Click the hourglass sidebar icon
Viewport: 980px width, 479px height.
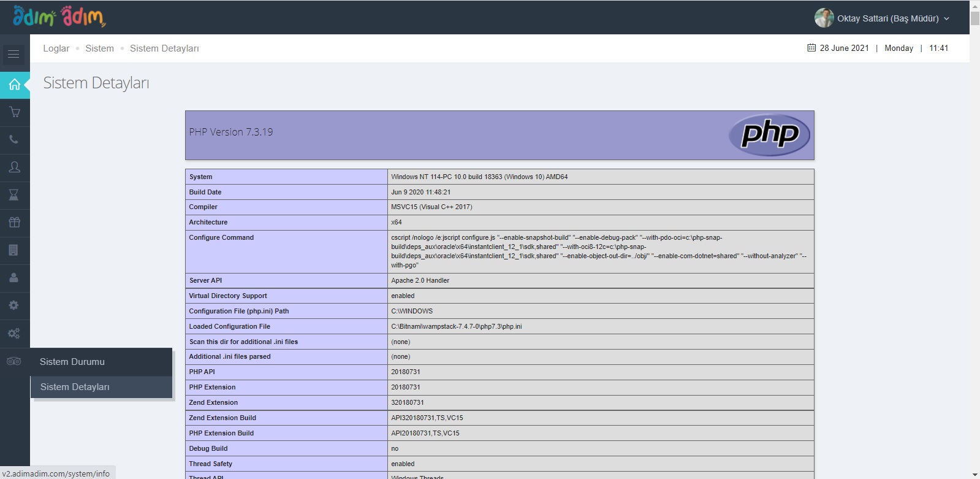pyautogui.click(x=14, y=195)
